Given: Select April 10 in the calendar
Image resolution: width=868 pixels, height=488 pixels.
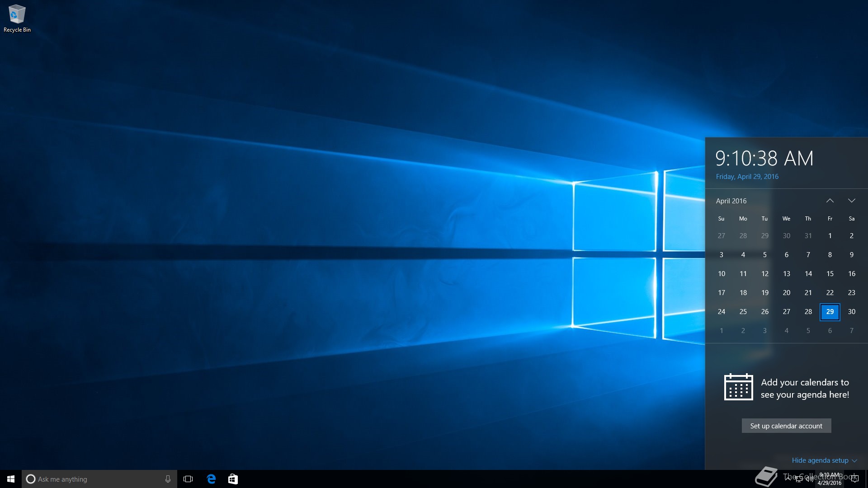Looking at the screenshot, I should click(x=722, y=274).
